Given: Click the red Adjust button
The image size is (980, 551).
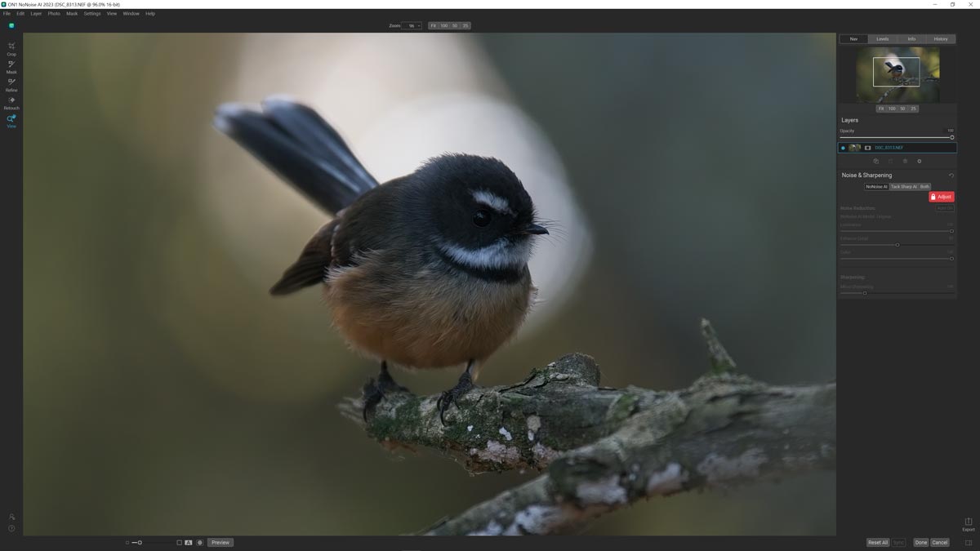Looking at the screenshot, I should (942, 196).
